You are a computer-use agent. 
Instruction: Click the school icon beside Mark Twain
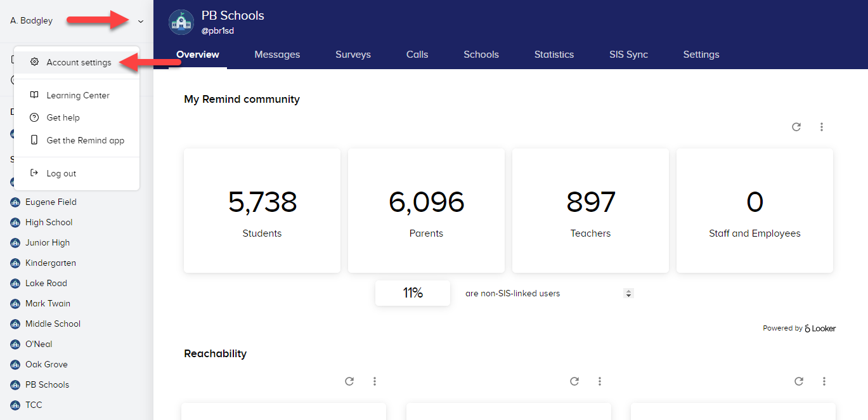tap(15, 304)
